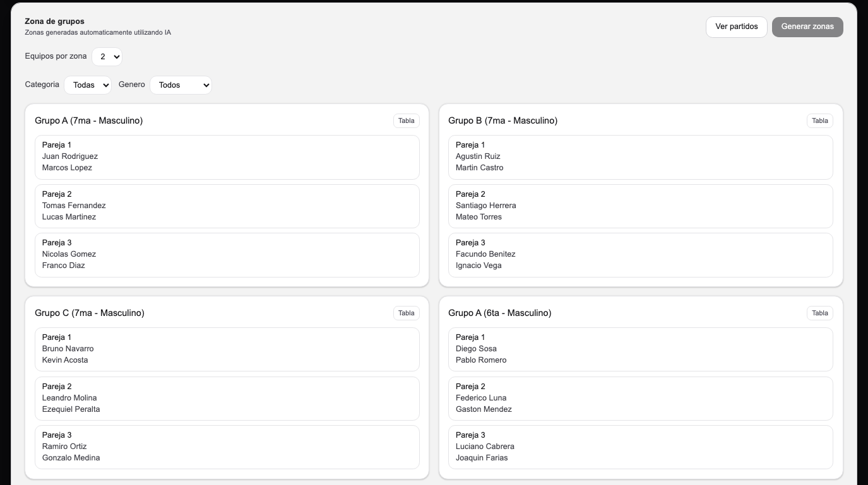
Task: Click the 'Generar zonas' button
Action: pos(807,26)
